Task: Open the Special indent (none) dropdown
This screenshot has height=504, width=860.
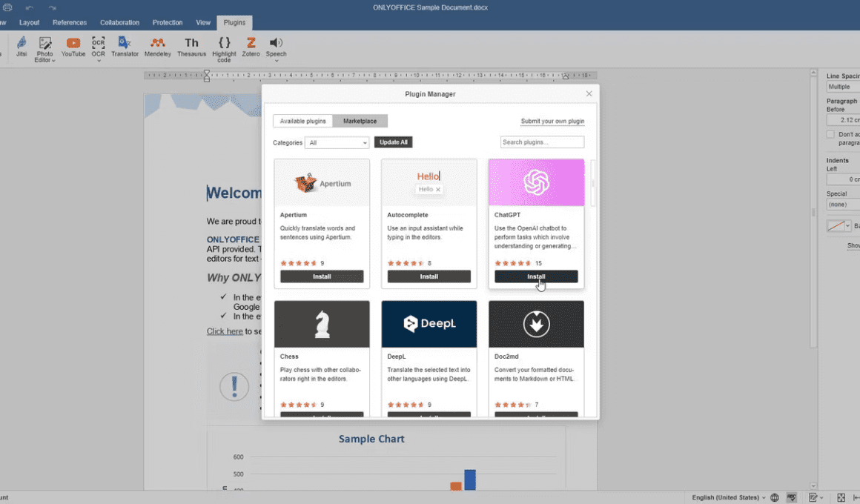Action: pos(843,205)
